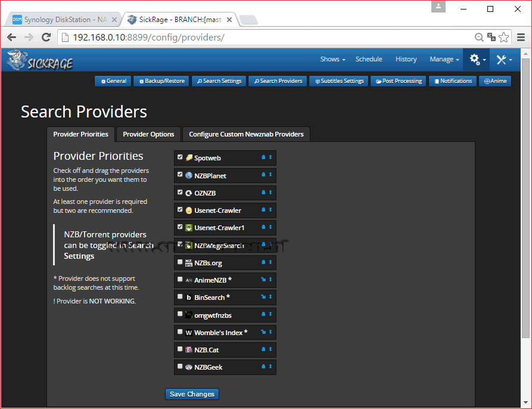Click the lock icon on Spotweb row
Image resolution: width=532 pixels, height=409 pixels.
click(263, 157)
